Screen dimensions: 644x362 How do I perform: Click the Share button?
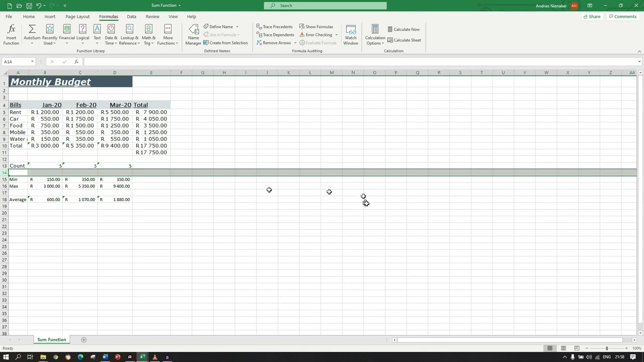coord(591,17)
